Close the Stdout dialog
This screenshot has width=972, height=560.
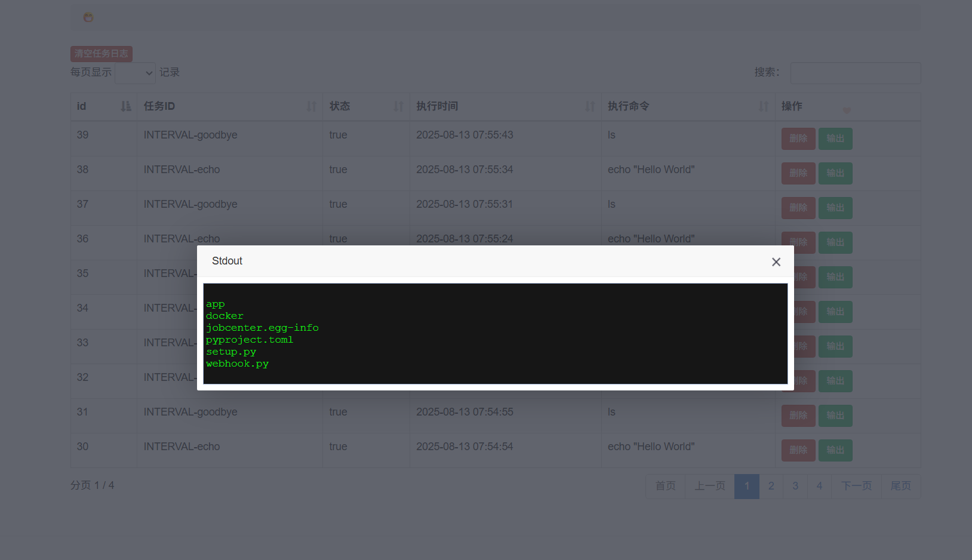(x=776, y=262)
